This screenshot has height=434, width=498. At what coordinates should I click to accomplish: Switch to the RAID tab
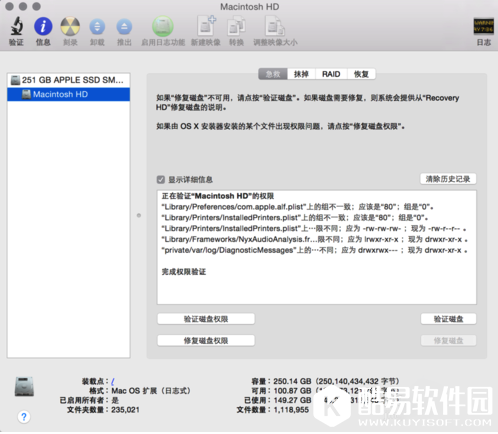pyautogui.click(x=331, y=74)
